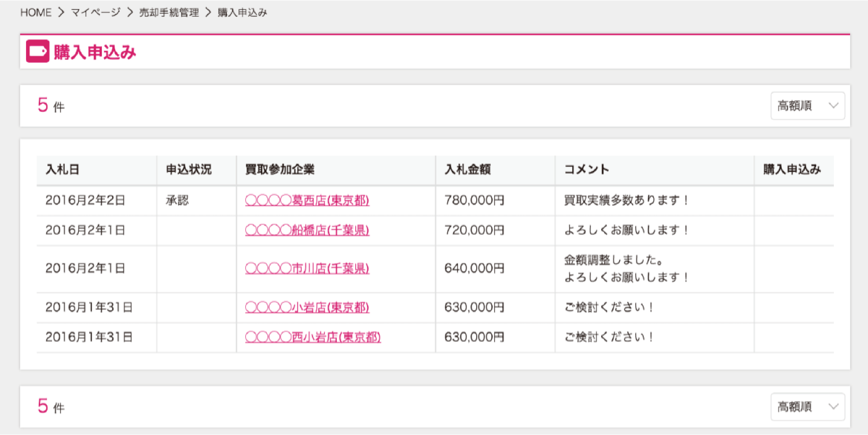Open the ◯◯◯◯葛西店(東京都) store link
868x435 pixels.
[307, 200]
